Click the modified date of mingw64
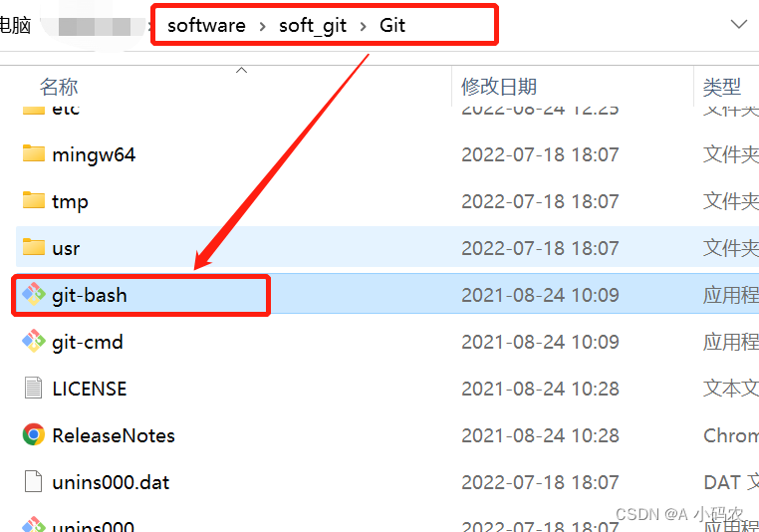The image size is (759, 532). [540, 154]
